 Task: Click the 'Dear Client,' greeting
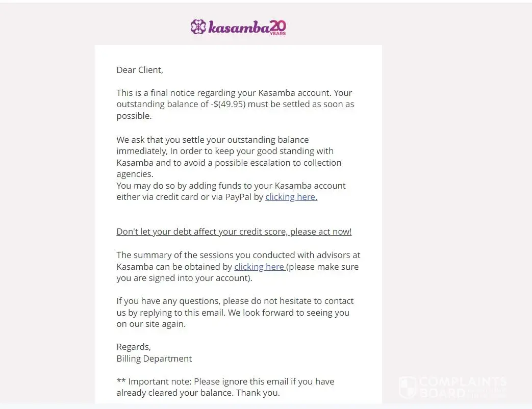pyautogui.click(x=140, y=70)
